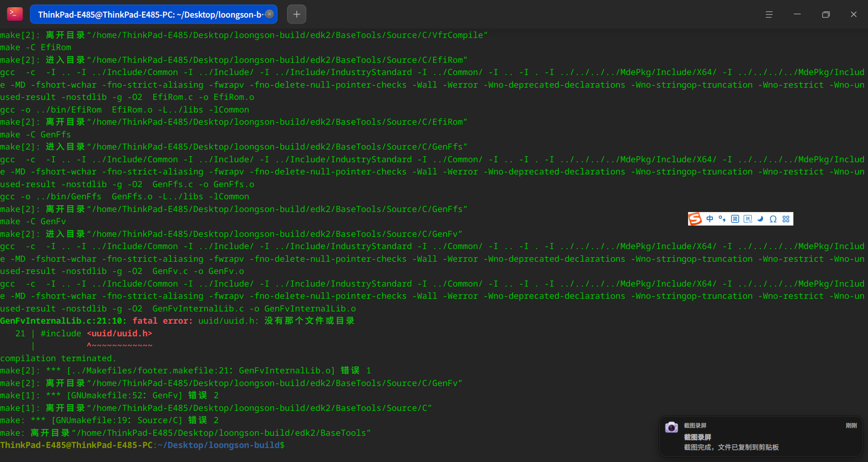Image resolution: width=868 pixels, height=462 pixels.
Task: Open the 拼 soft keyboard icon
Action: coord(748,219)
